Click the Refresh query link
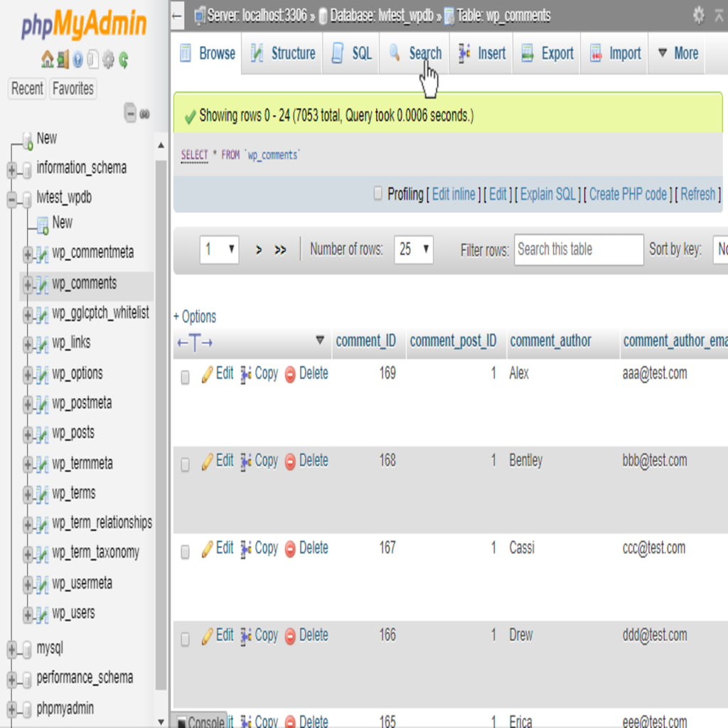 tap(698, 194)
